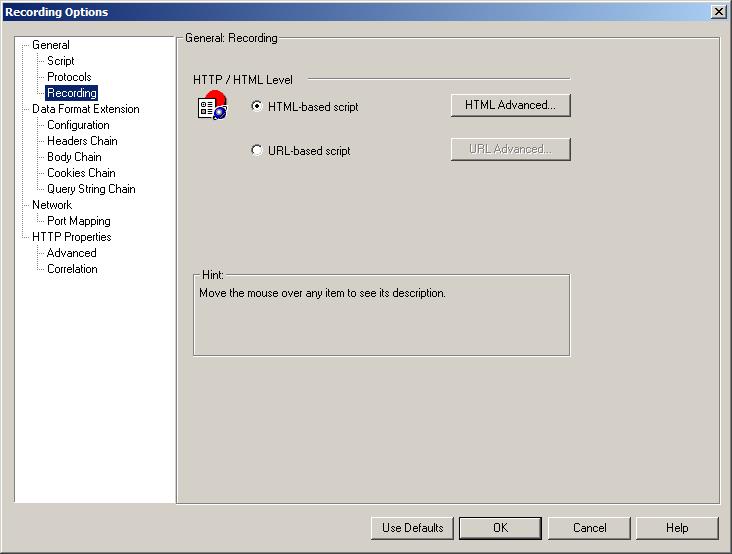Go to the Correlation node
This screenshot has height=554, width=732.
coord(72,269)
